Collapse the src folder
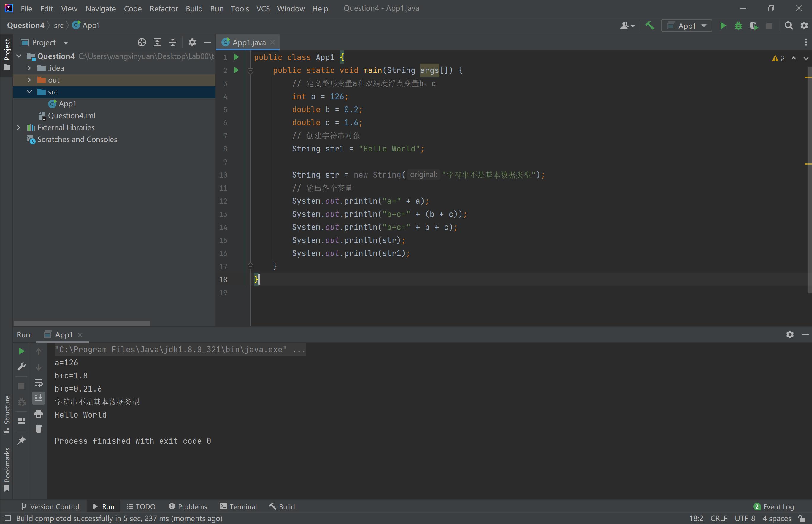This screenshot has height=524, width=812. pos(29,92)
